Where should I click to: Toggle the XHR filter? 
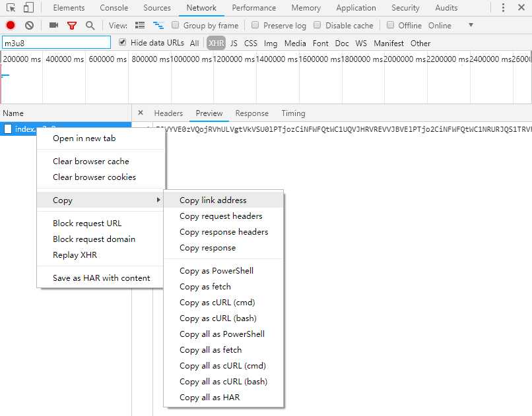point(216,43)
